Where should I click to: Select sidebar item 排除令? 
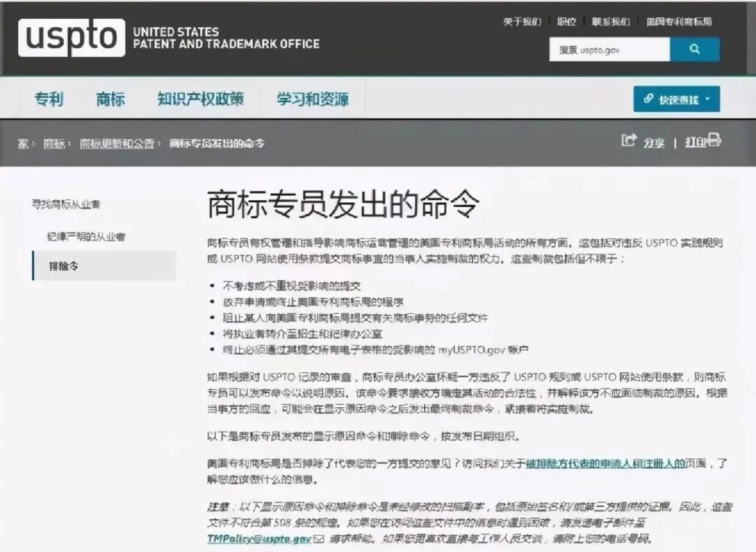click(104, 266)
